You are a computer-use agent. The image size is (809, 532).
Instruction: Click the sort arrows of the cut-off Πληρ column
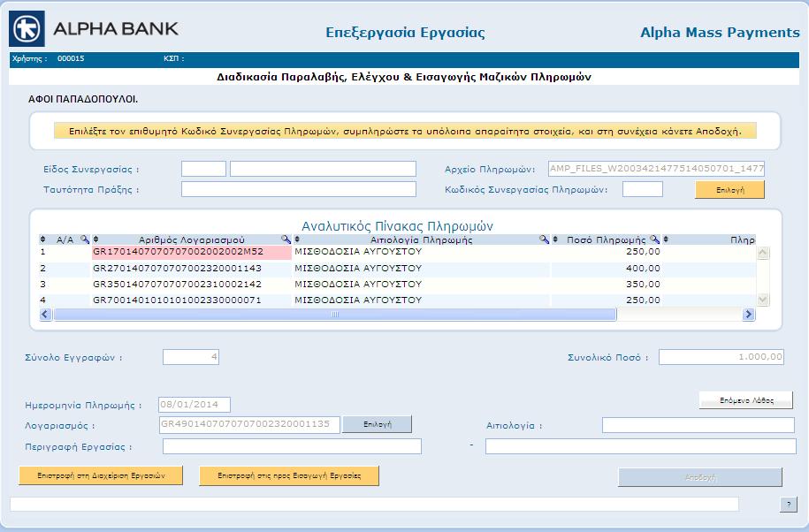tap(666, 239)
